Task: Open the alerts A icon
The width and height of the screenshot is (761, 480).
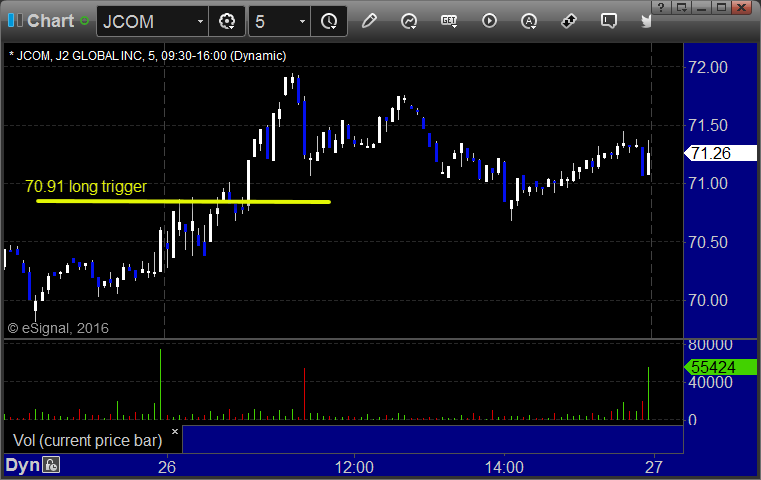Action: tap(529, 21)
